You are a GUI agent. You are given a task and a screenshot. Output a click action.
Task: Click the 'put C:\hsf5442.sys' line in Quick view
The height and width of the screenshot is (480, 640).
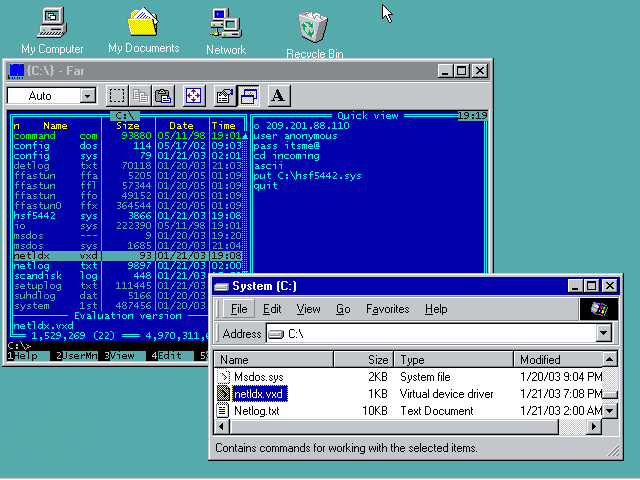pos(307,176)
